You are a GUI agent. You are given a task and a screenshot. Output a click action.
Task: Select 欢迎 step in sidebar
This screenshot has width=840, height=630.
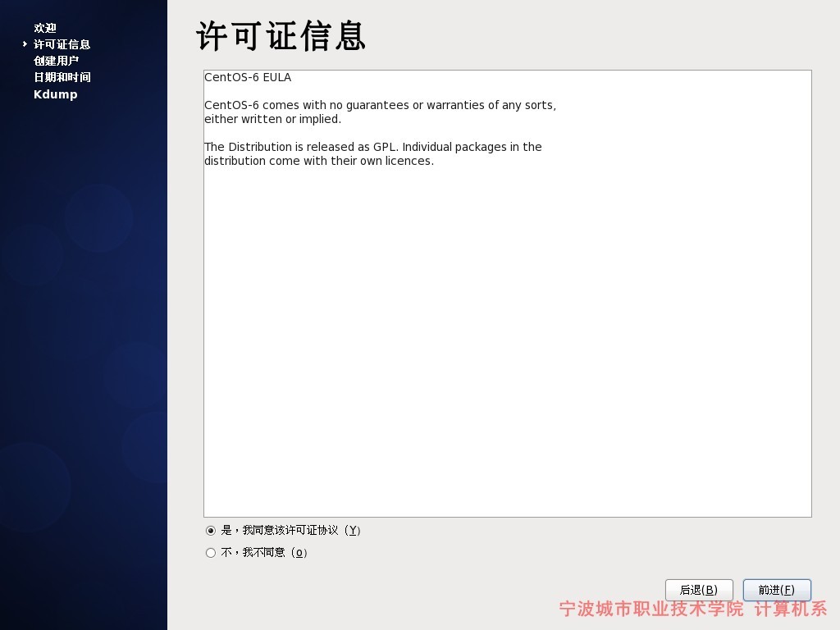[x=45, y=28]
